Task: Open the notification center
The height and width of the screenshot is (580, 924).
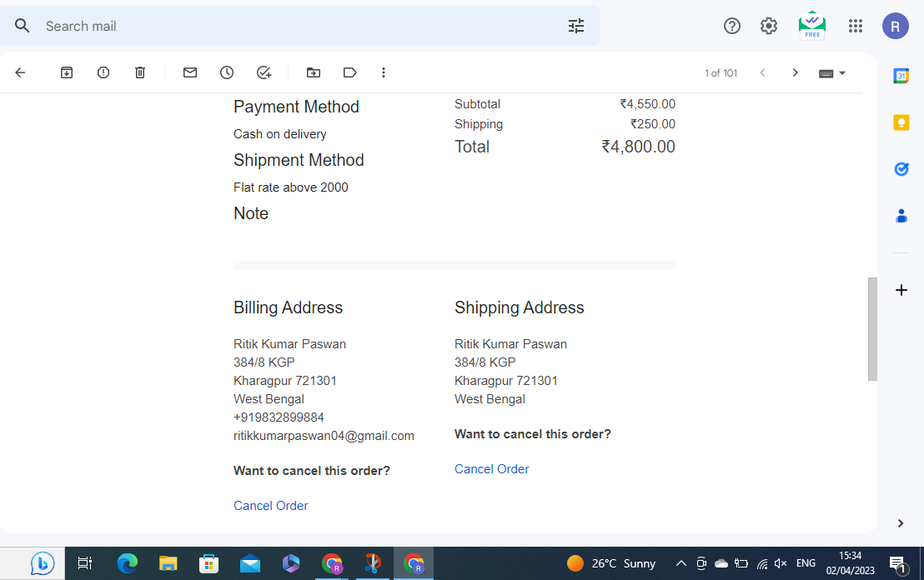Action: [x=898, y=565]
